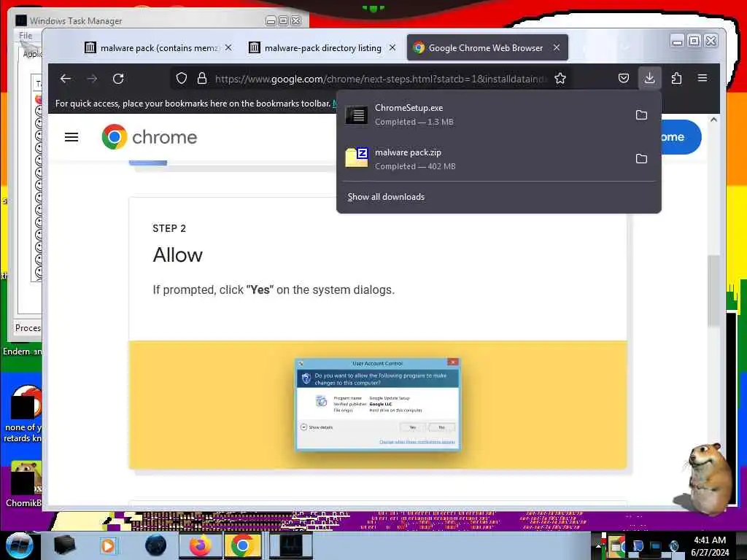Click Show all downloads

click(386, 197)
